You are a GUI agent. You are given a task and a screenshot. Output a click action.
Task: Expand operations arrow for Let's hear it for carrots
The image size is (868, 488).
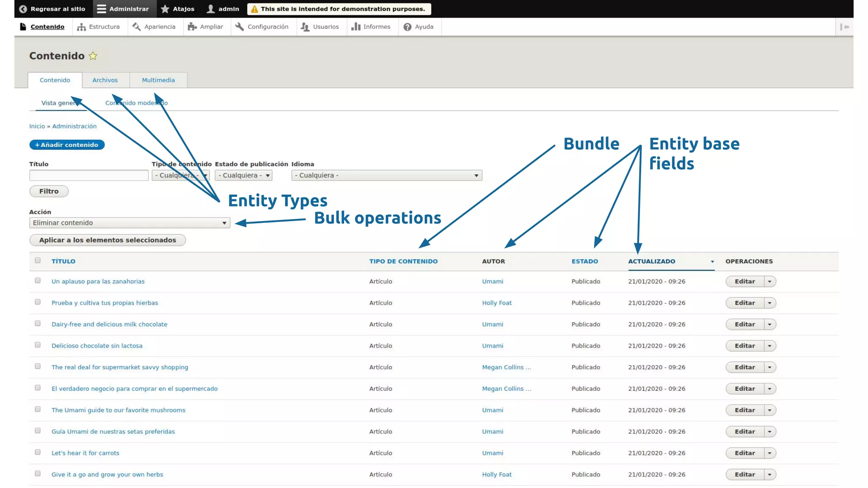click(770, 453)
